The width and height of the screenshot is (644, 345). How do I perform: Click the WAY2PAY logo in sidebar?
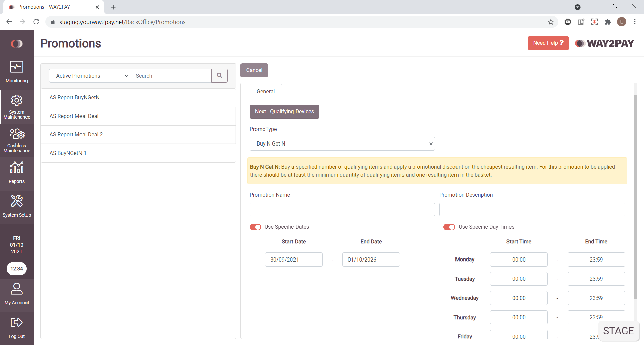(17, 44)
